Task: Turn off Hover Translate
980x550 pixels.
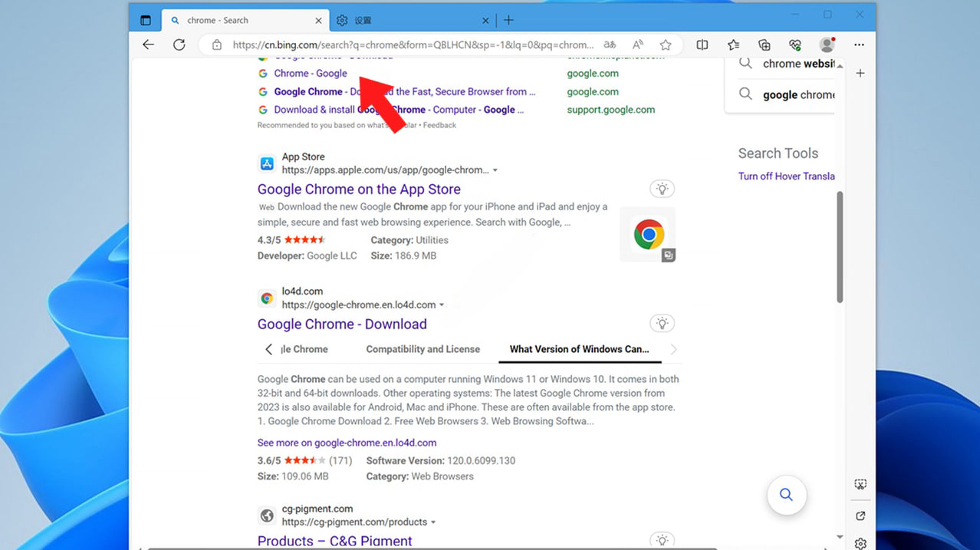Action: 786,176
